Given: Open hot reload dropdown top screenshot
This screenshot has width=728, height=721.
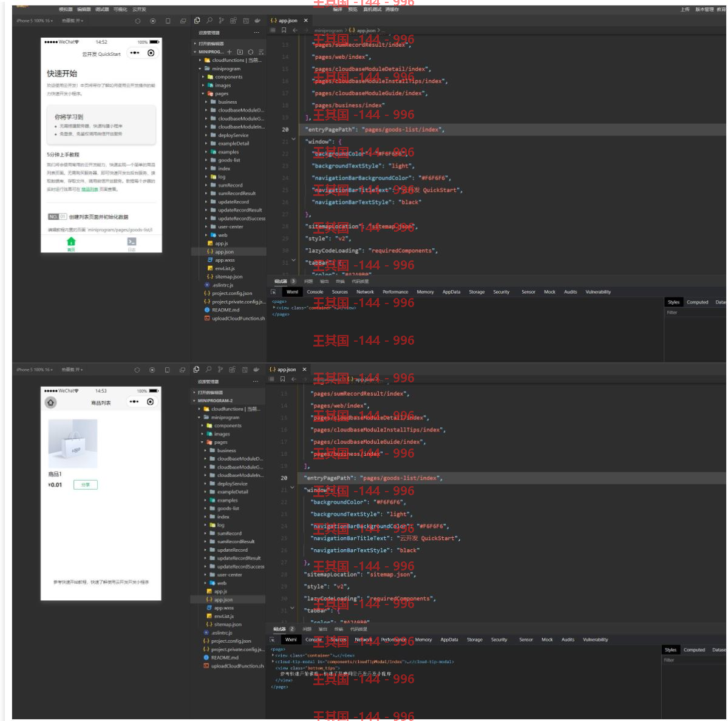Looking at the screenshot, I should tap(72, 21).
